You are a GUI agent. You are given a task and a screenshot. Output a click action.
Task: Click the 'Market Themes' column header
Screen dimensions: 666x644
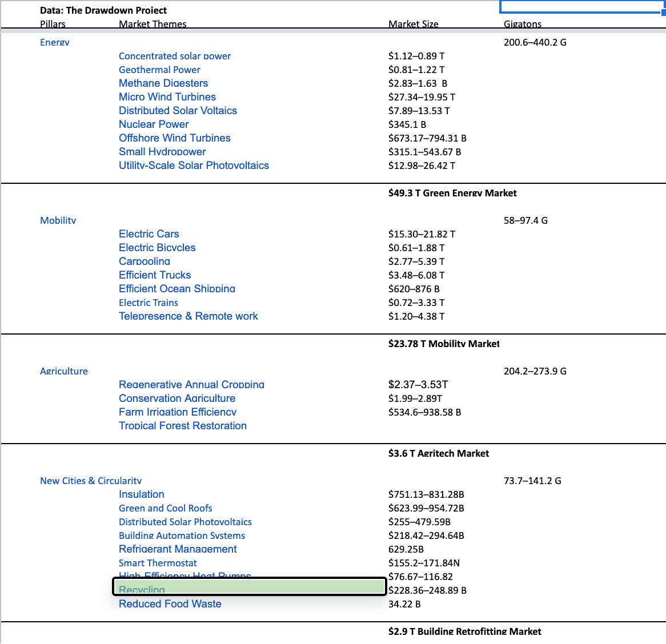pyautogui.click(x=153, y=24)
